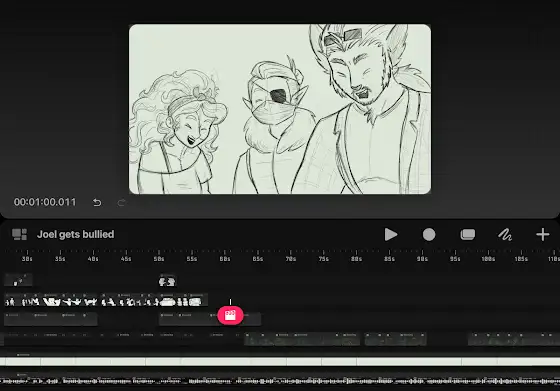This screenshot has height=391, width=560.
Task: Undo the last action with the curved arrow
Action: [x=97, y=202]
